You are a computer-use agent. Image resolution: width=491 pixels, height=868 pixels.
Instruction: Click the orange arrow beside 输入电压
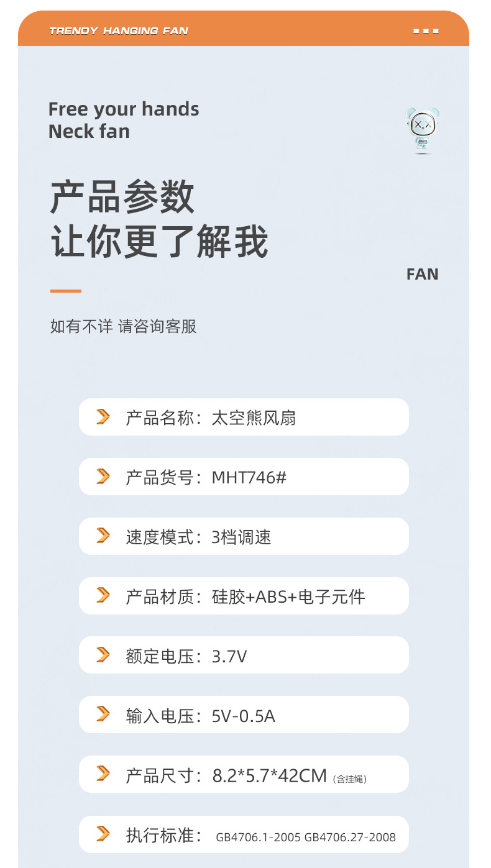(103, 715)
